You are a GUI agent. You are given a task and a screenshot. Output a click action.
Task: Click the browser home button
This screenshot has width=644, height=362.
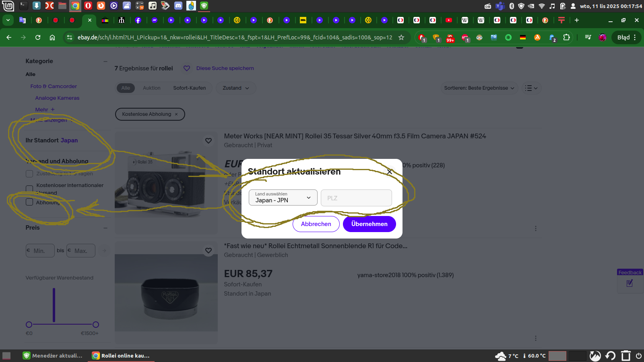pyautogui.click(x=52, y=37)
